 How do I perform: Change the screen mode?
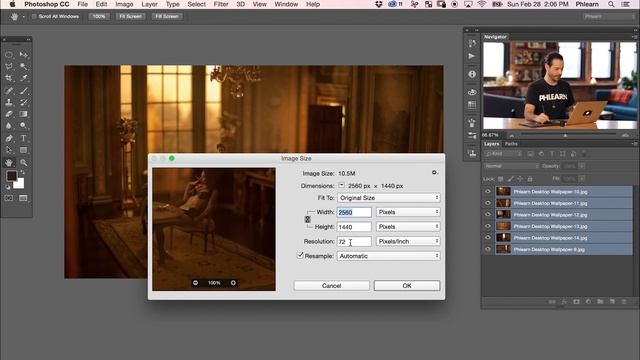[x=23, y=198]
